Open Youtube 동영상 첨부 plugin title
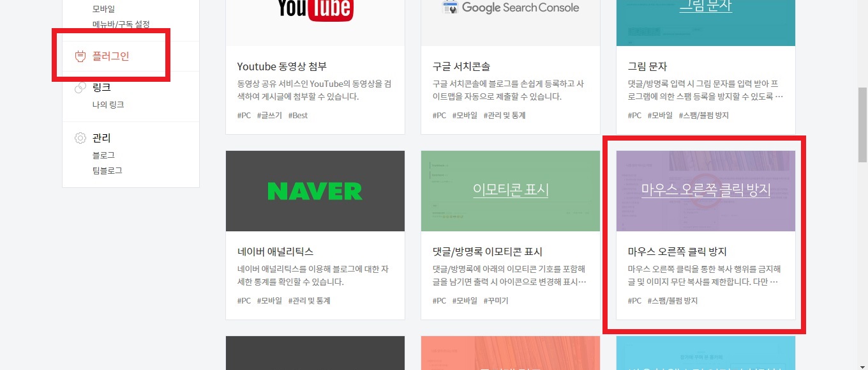The height and width of the screenshot is (370, 868). pyautogui.click(x=281, y=66)
